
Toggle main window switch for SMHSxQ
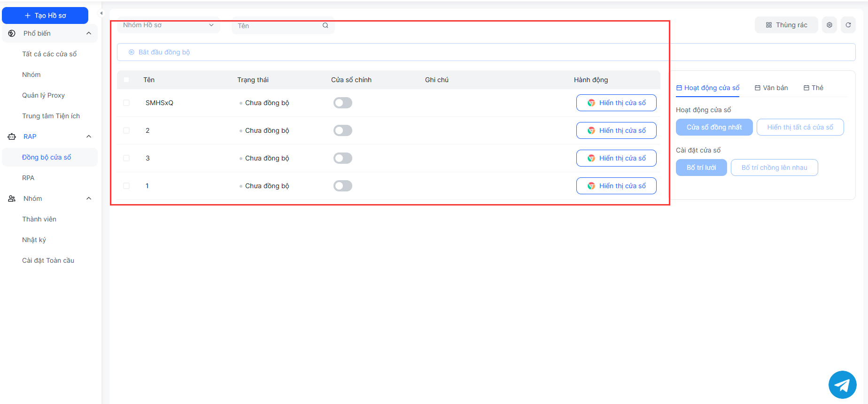342,103
